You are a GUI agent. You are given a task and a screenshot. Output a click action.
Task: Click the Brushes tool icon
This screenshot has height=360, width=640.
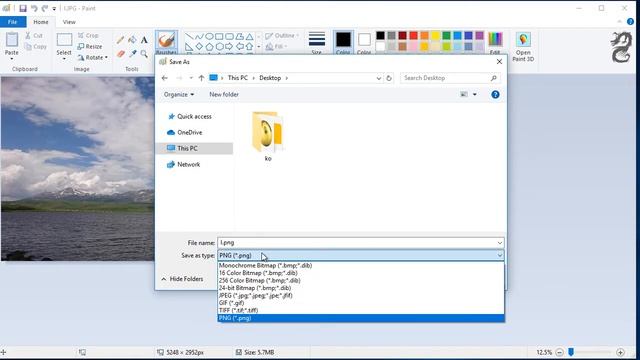[166, 40]
